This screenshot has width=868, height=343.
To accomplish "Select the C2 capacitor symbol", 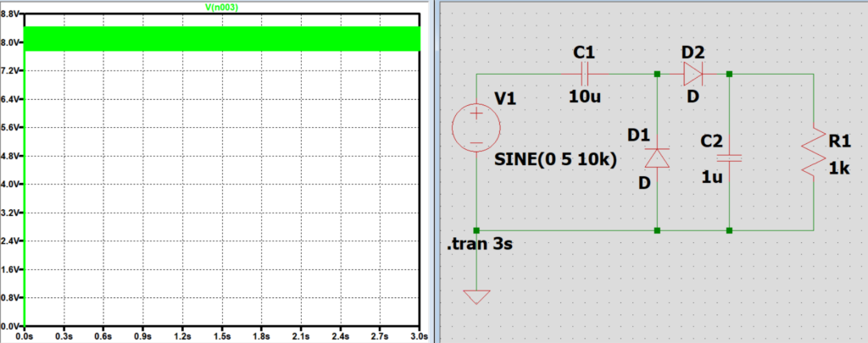I will tap(728, 158).
